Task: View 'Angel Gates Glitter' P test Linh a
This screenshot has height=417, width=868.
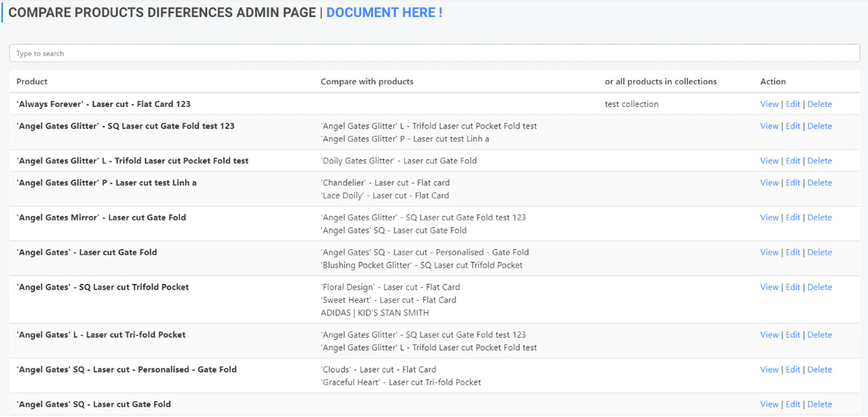Action: click(769, 182)
